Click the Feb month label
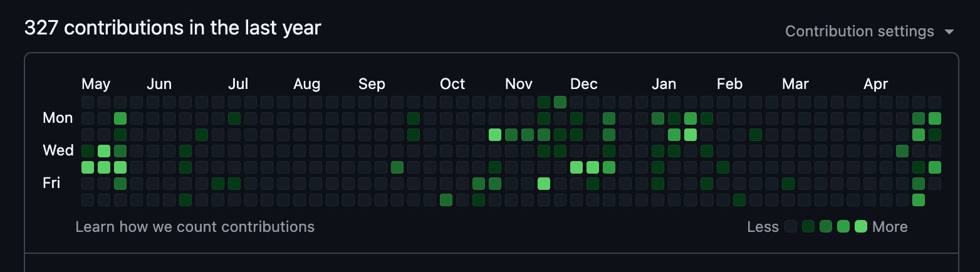Screen dimensions: 980x272 tap(730, 84)
